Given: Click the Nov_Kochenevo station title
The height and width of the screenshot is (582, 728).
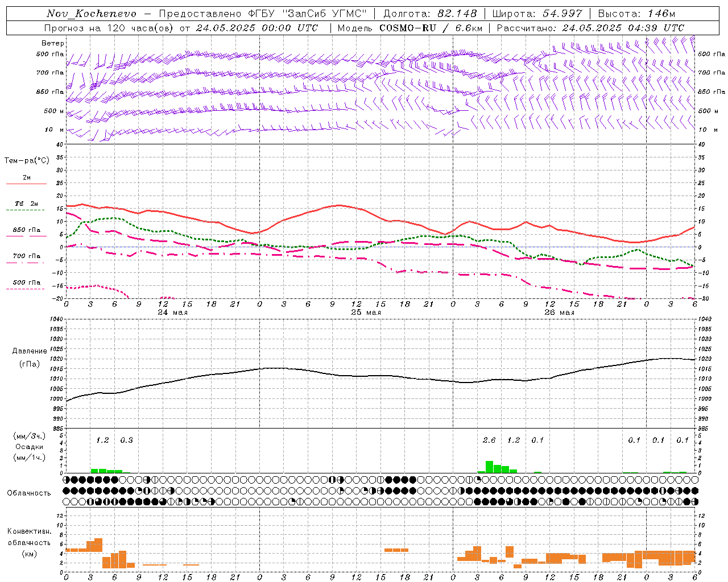Looking at the screenshot, I should pyautogui.click(x=91, y=14).
